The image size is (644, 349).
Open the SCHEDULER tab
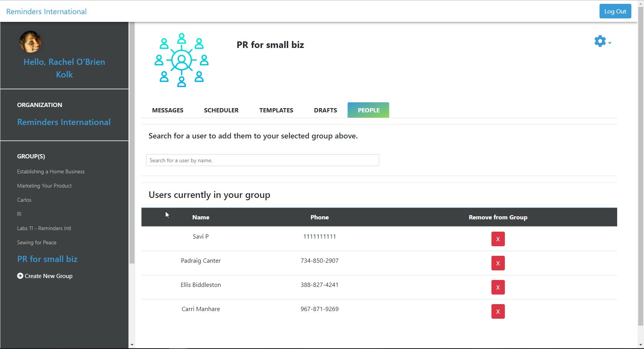(x=221, y=110)
